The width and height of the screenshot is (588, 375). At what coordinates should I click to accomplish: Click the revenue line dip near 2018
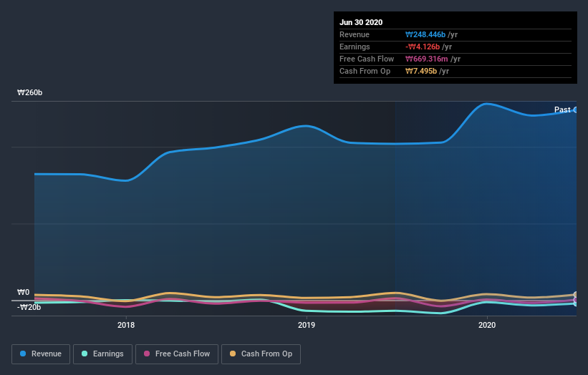tap(126, 180)
